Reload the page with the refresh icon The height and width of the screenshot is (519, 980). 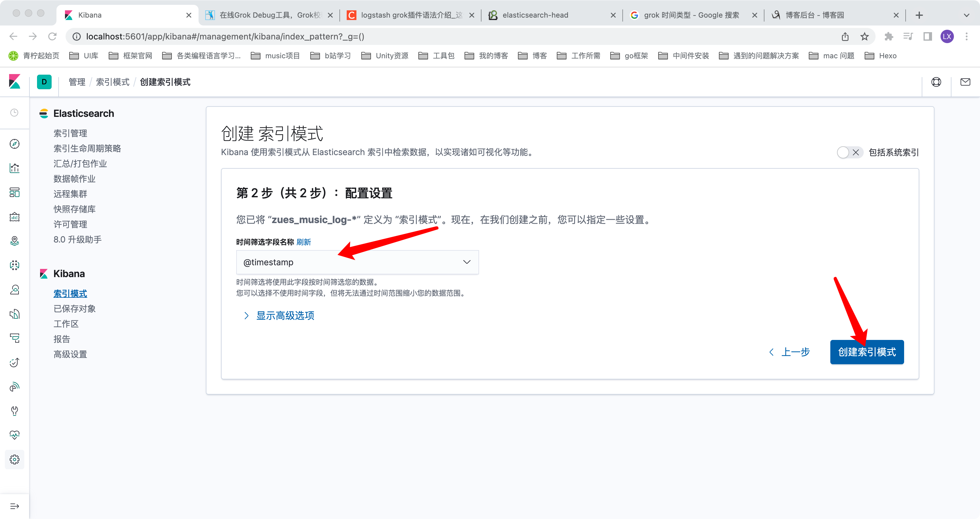click(52, 36)
